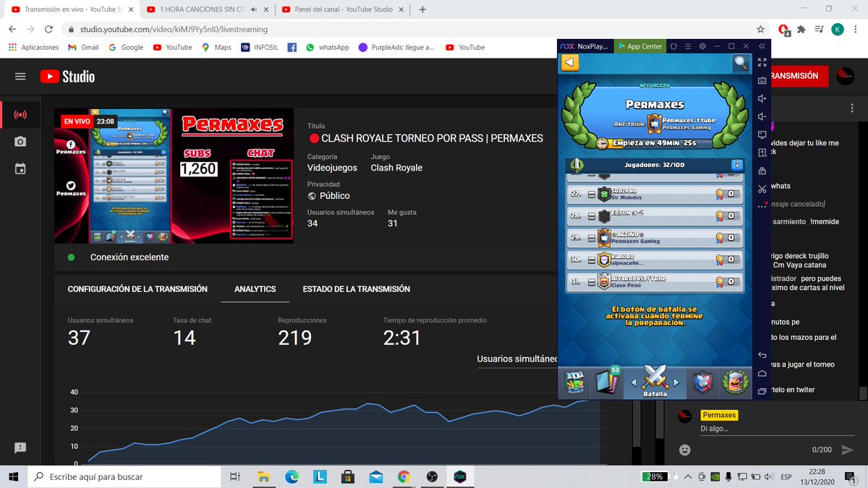Click Nox recent apps button
The image size is (868, 488).
(x=762, y=391)
